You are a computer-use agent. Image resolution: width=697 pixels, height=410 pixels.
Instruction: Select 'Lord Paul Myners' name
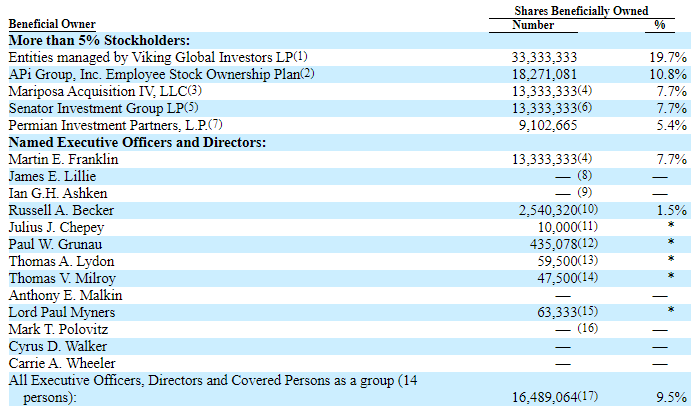[62, 313]
